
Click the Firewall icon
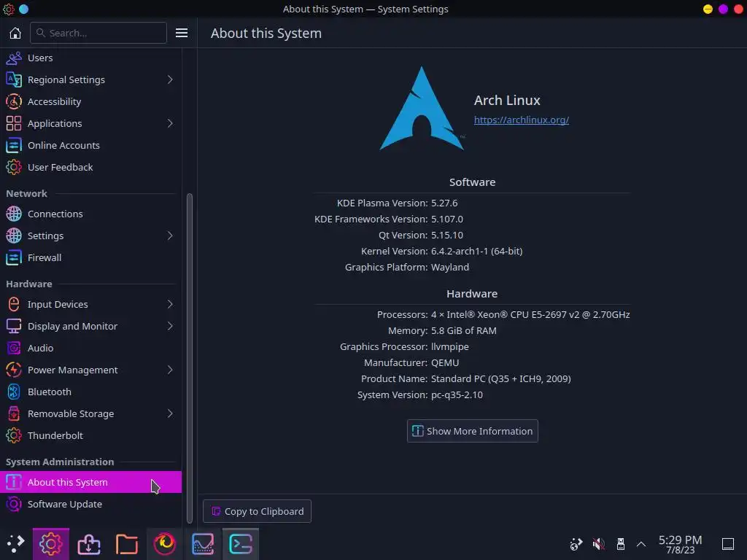click(x=14, y=257)
